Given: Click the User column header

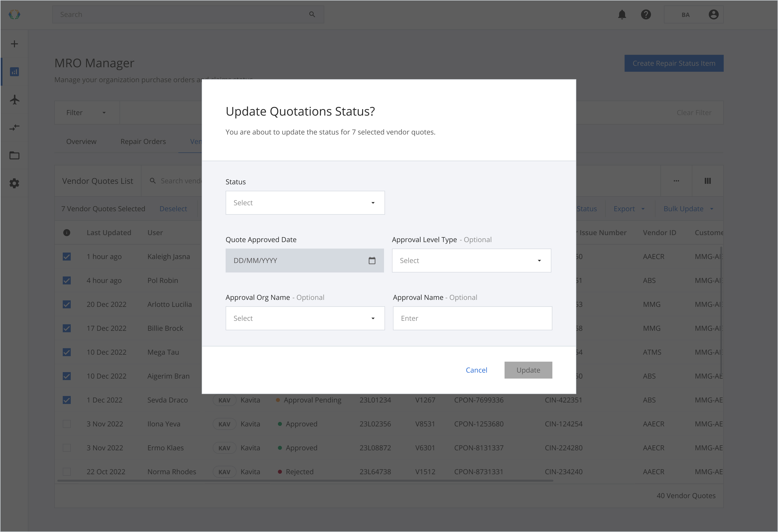Looking at the screenshot, I should click(x=155, y=233).
